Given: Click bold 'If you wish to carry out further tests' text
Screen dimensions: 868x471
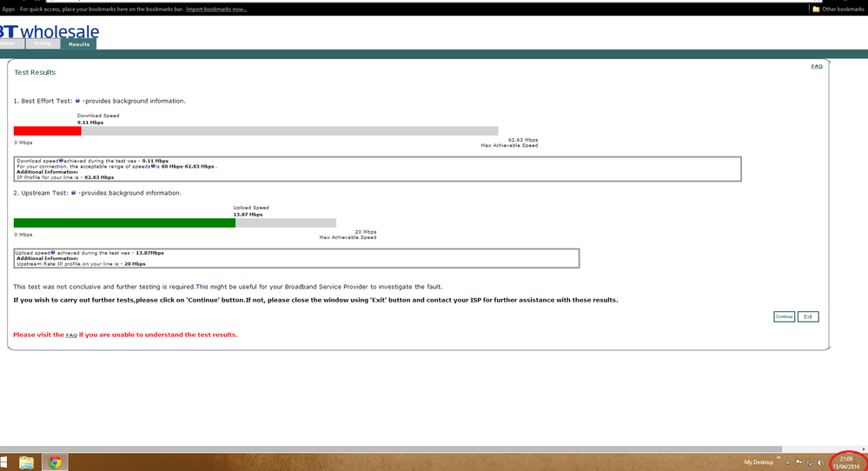Looking at the screenshot, I should 315,300.
